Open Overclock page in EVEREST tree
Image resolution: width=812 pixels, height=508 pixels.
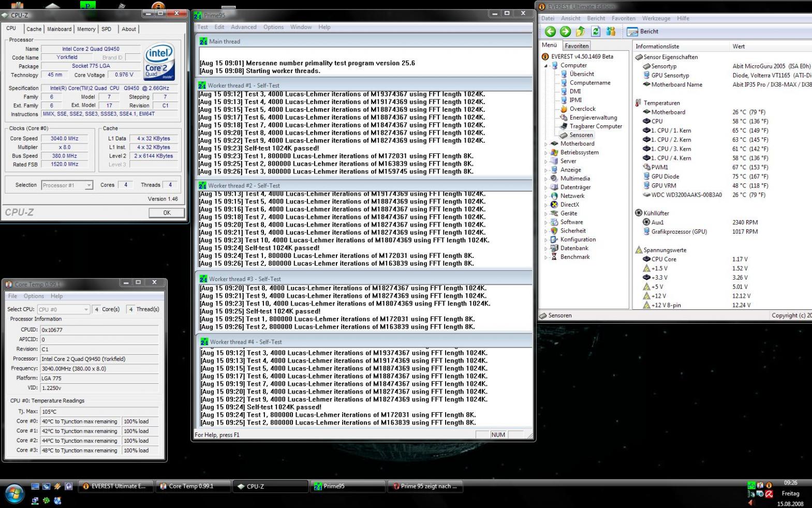pyautogui.click(x=582, y=109)
